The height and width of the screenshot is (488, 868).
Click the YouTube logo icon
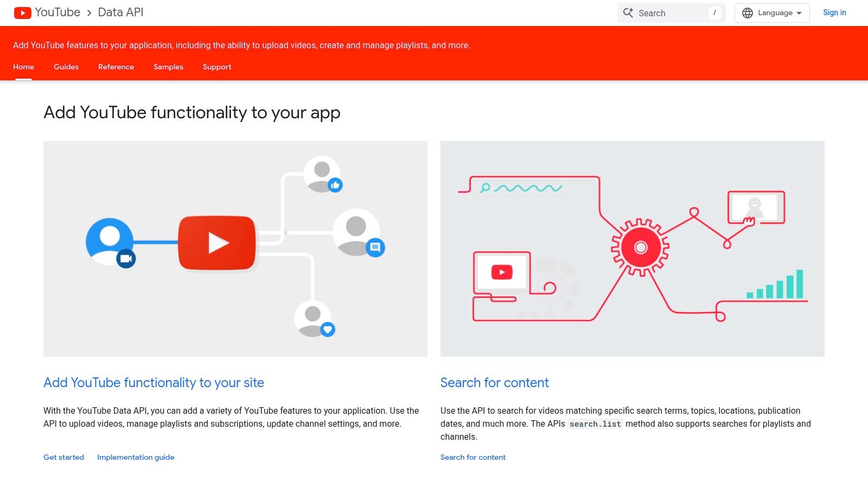pos(22,12)
